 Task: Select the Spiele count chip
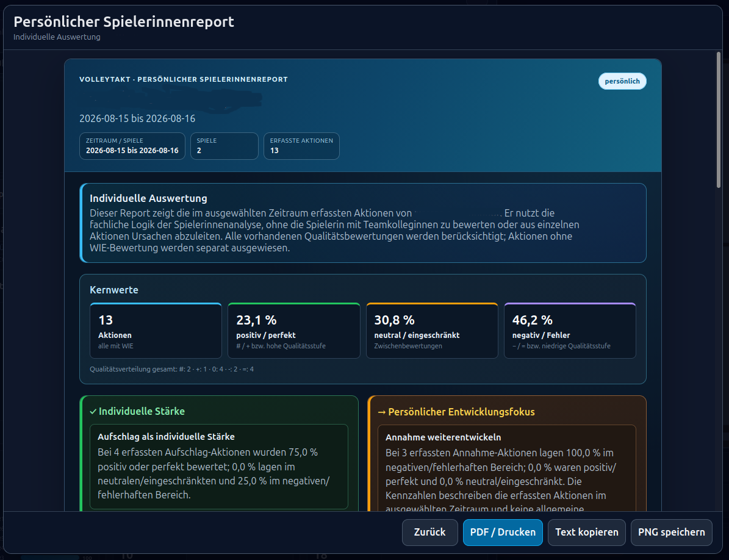tap(224, 146)
